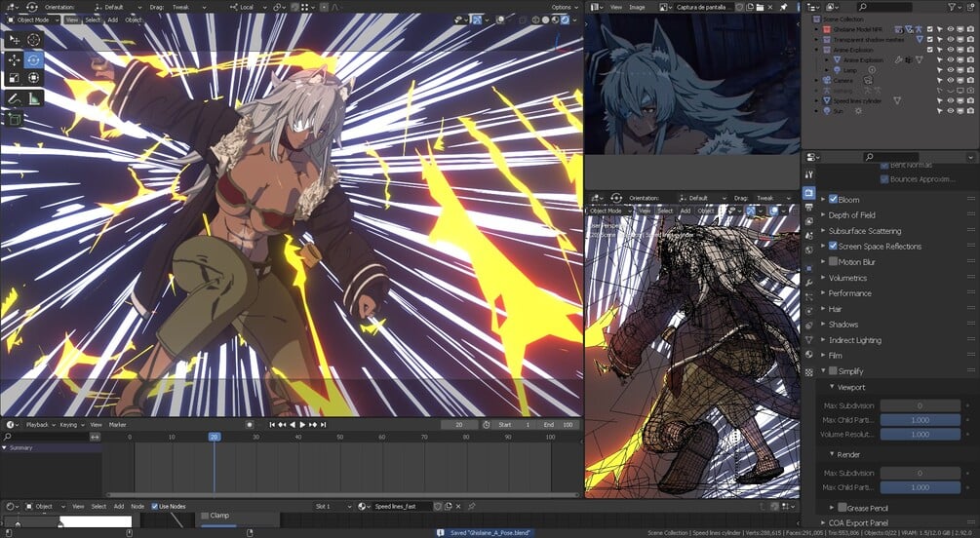Click the current frame field showing 20
The width and height of the screenshot is (980, 538).
point(459,424)
